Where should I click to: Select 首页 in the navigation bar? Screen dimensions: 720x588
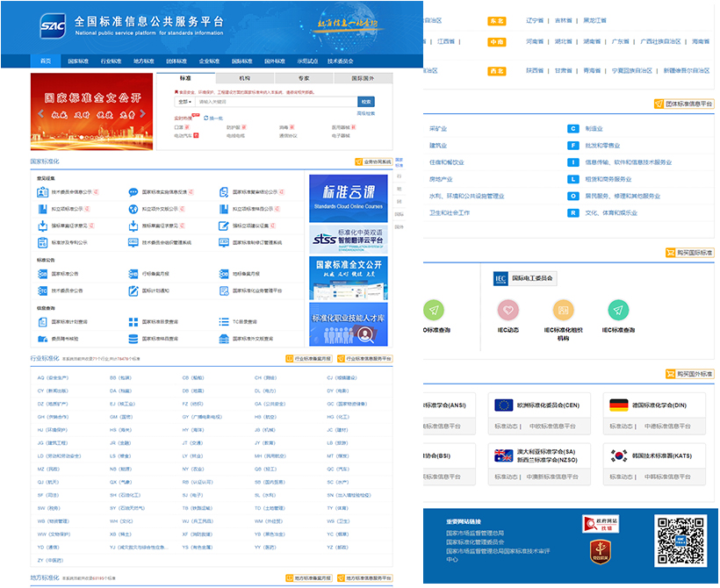coord(46,61)
